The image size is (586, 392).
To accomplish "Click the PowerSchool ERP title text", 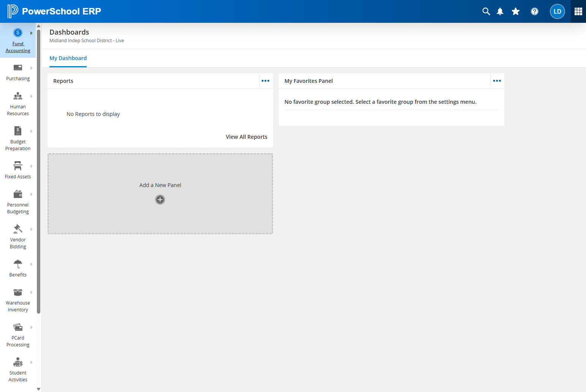I will 62,11.
